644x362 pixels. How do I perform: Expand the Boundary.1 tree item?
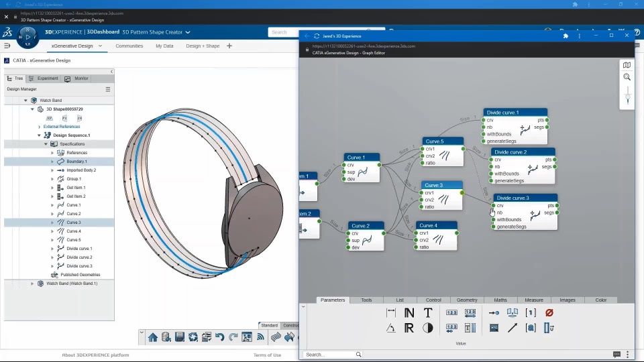(52, 162)
